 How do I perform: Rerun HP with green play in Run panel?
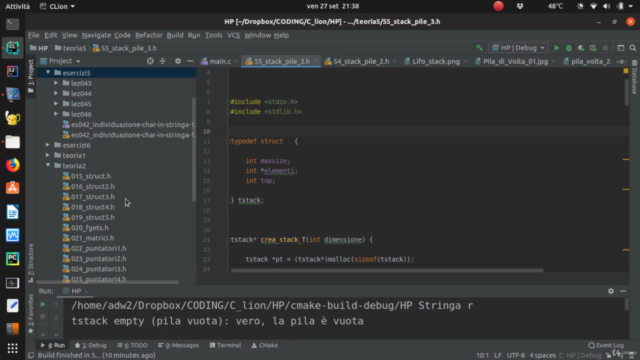click(42, 304)
